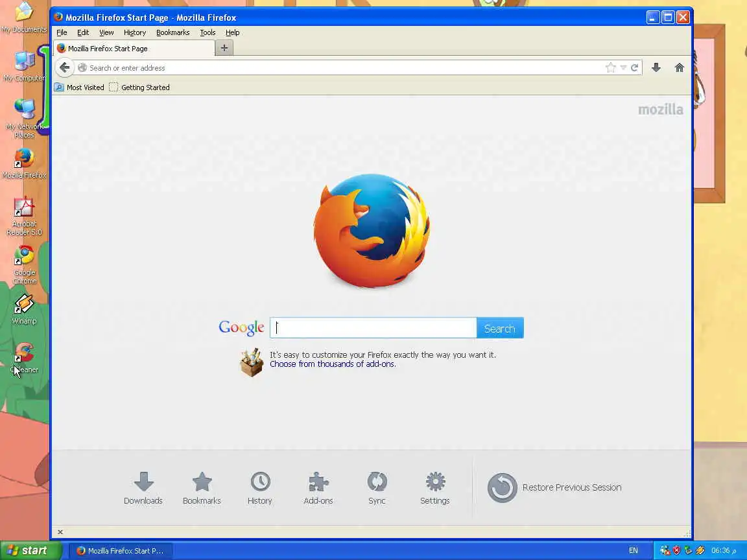Click the Google logo beside the search box
Image resolution: width=747 pixels, height=560 pixels.
click(241, 327)
